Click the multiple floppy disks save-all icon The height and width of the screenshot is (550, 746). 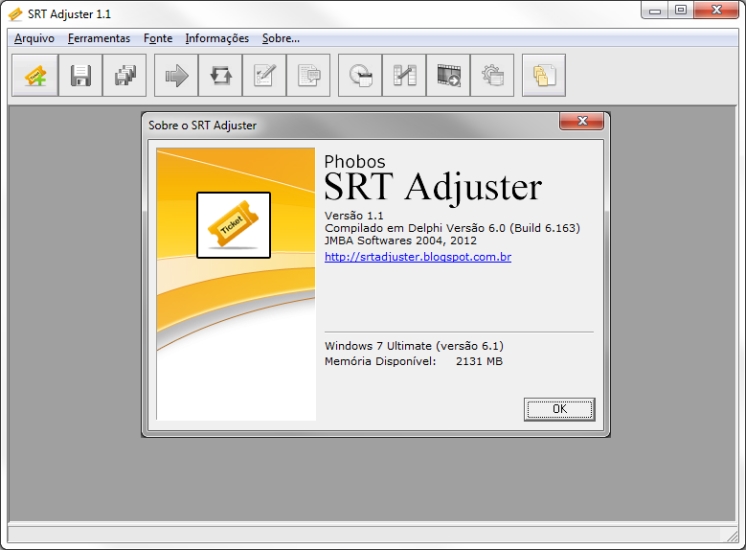(x=125, y=76)
